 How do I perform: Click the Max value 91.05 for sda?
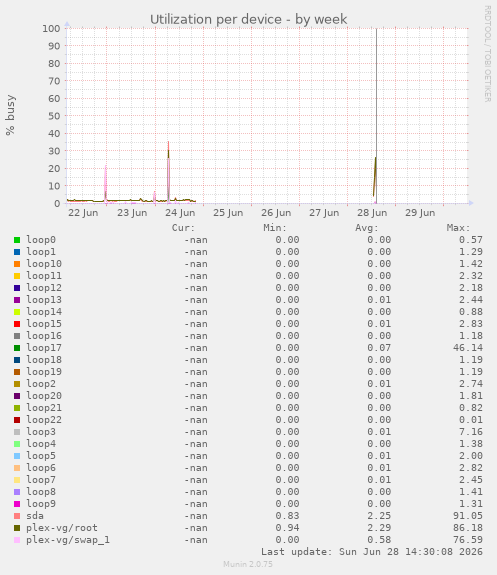click(468, 516)
